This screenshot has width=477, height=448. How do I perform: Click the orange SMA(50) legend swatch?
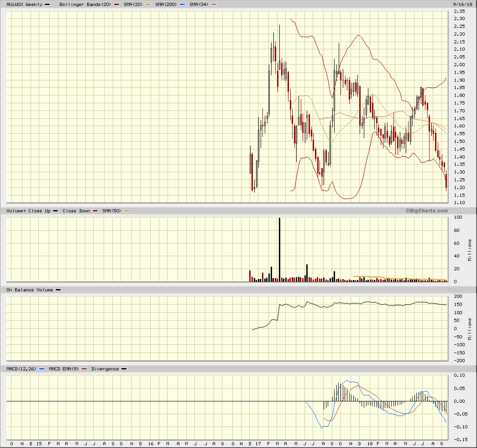point(126,211)
